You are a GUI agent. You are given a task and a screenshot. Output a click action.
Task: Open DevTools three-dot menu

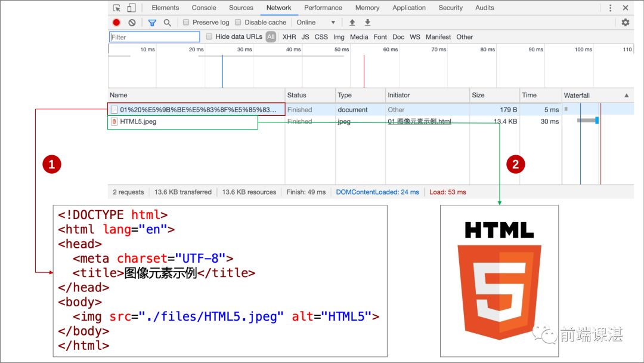pos(611,8)
